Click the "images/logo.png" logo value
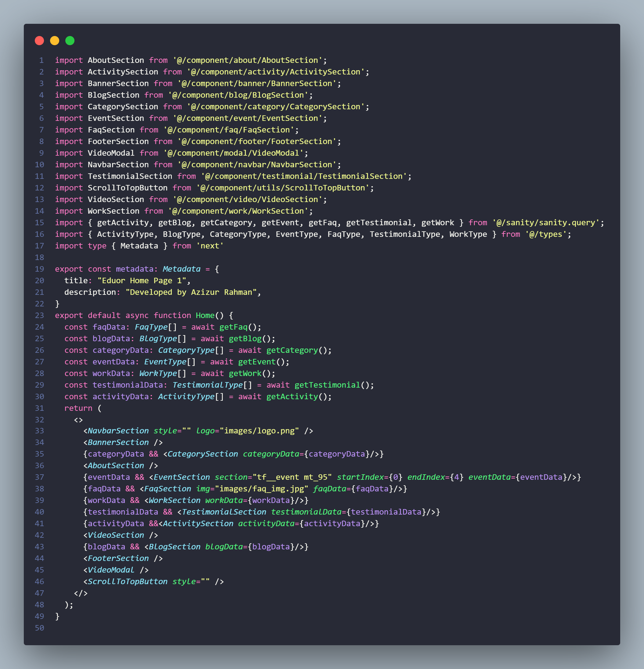 [259, 431]
